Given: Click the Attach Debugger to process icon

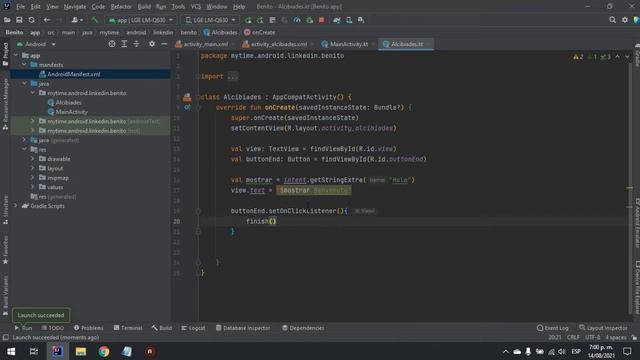Looking at the screenshot, I should point(309,20).
